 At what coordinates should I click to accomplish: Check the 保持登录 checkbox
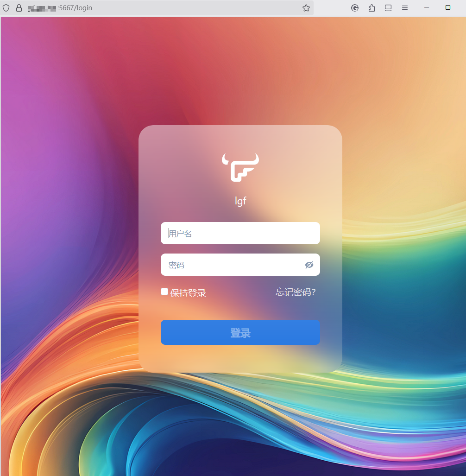164,292
